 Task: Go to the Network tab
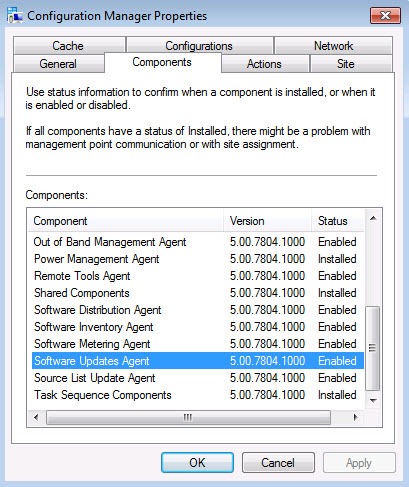(x=333, y=46)
